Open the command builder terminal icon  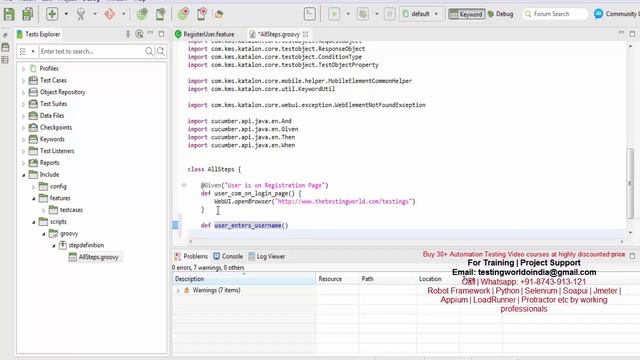coord(310,14)
